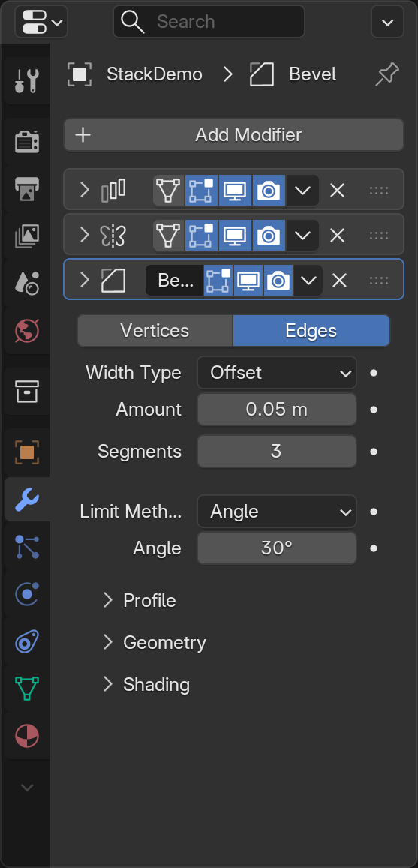Open the Tool properties tab

pyautogui.click(x=26, y=81)
